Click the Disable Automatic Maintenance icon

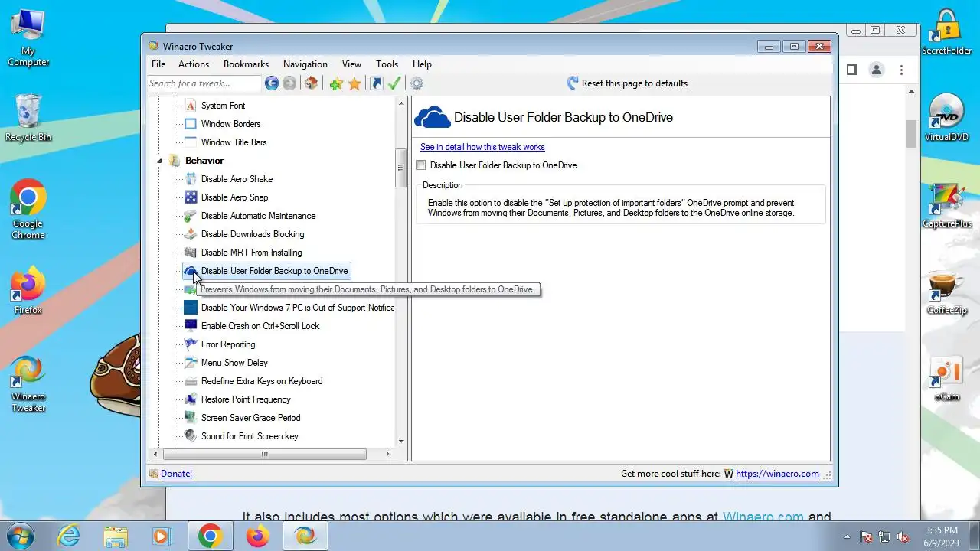pos(191,216)
